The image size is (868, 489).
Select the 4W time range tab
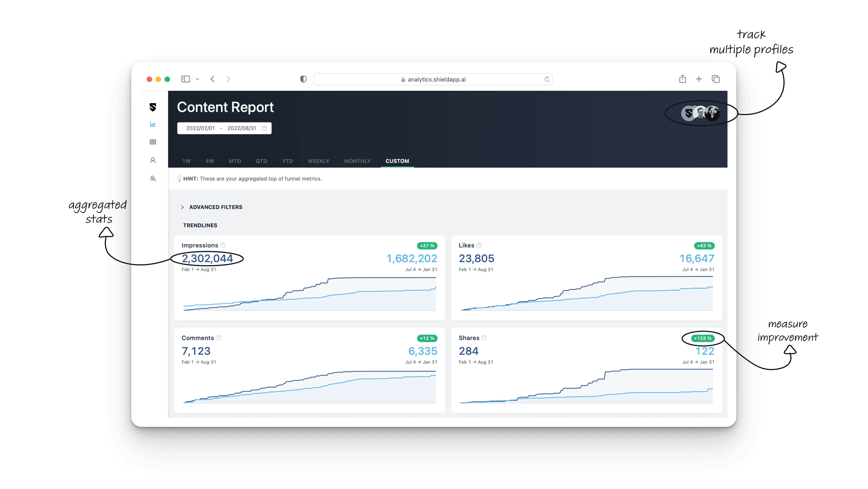(x=210, y=161)
